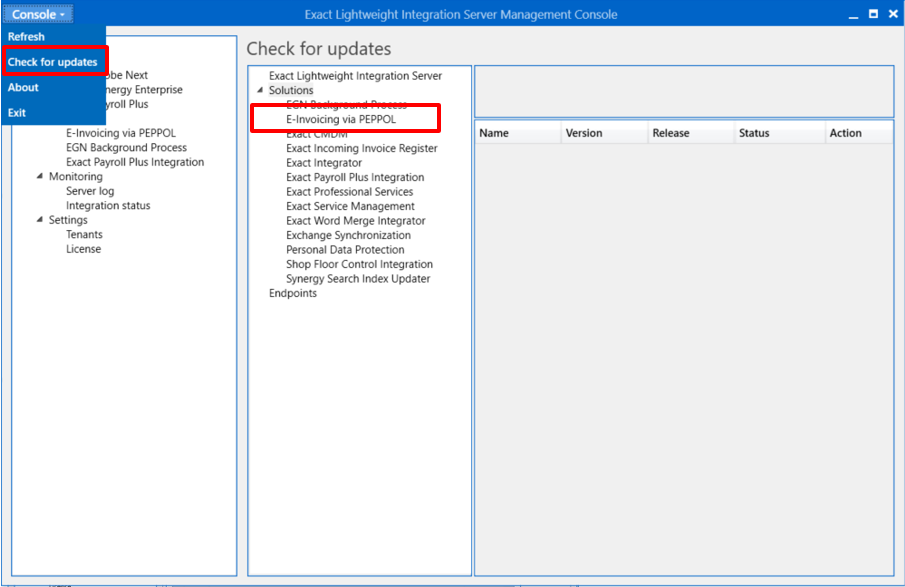Select Exact Service Management
The width and height of the screenshot is (905, 587).
coord(350,205)
